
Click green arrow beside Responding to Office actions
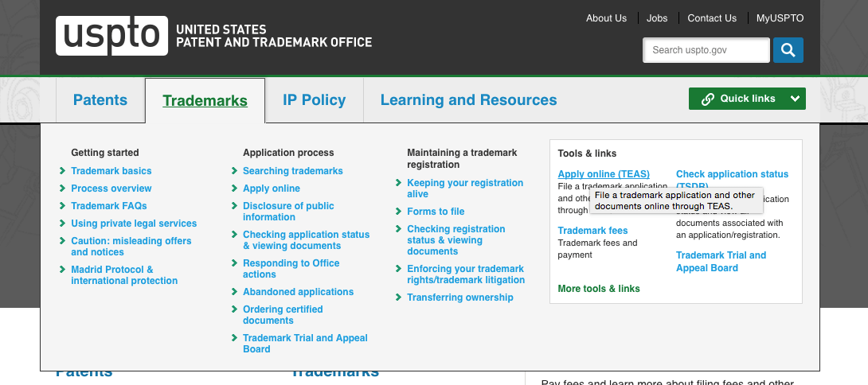pos(235,262)
